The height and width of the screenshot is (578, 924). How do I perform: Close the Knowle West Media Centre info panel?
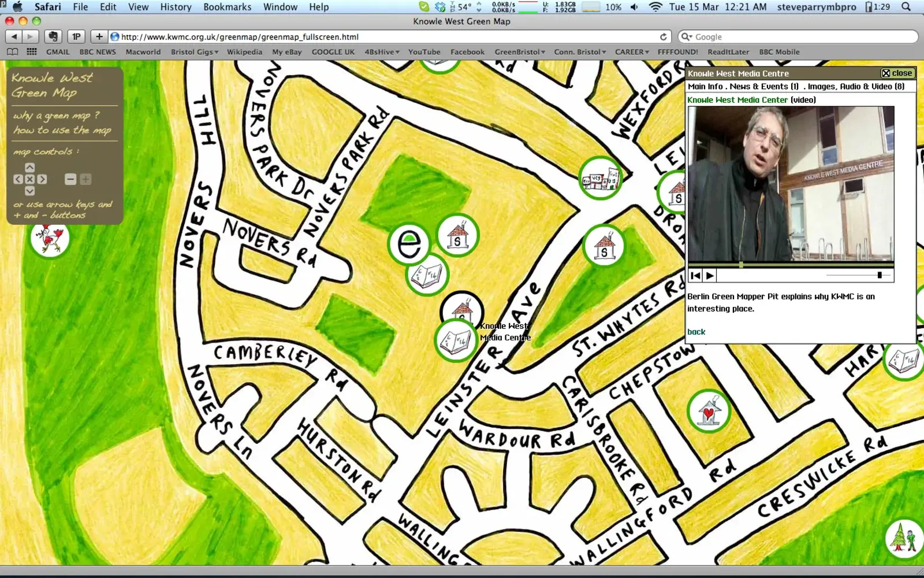(896, 73)
